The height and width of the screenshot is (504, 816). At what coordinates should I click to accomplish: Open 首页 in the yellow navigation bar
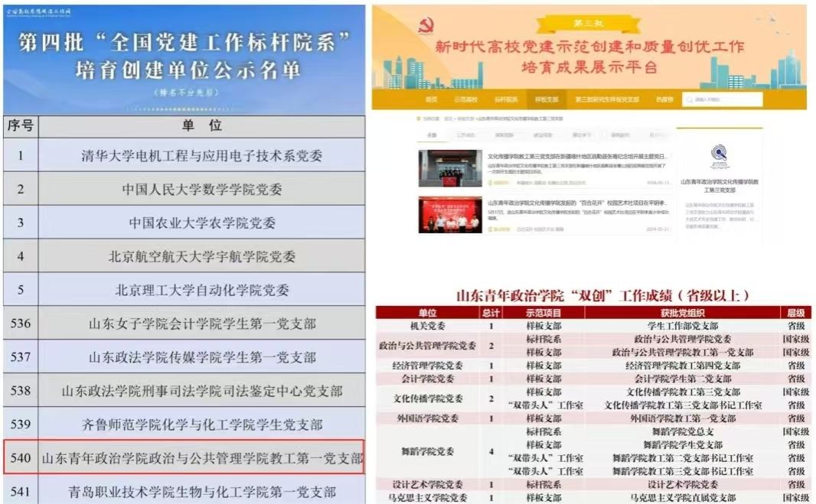[431, 99]
